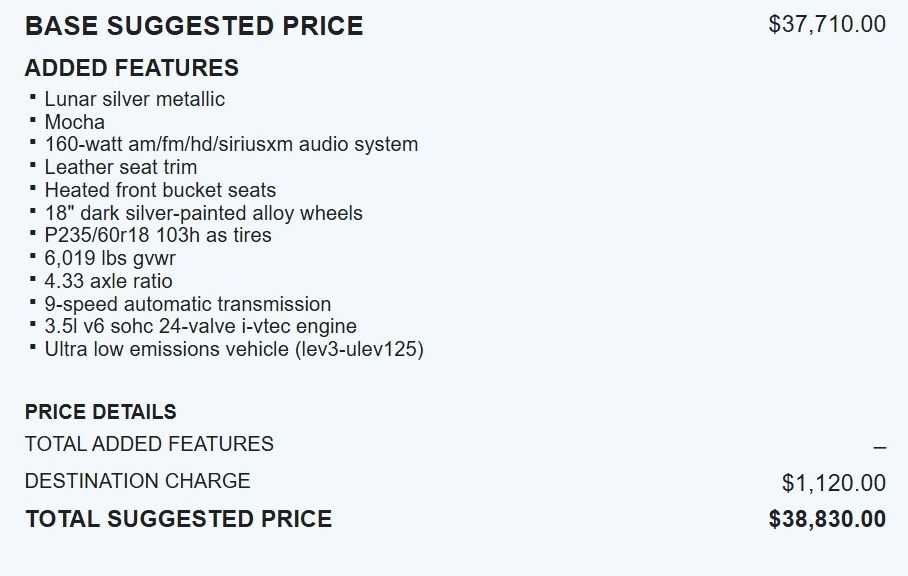Click the Heated front bucket seats item
Image resolution: width=908 pixels, height=576 pixels.
pyautogui.click(x=160, y=190)
